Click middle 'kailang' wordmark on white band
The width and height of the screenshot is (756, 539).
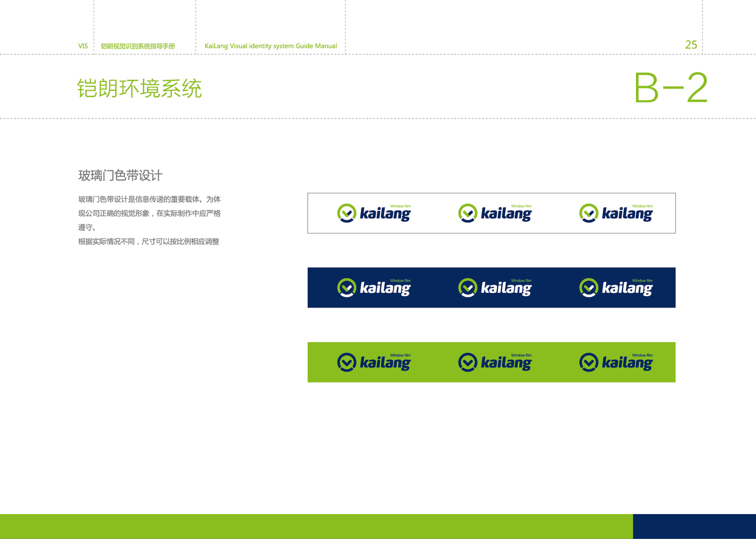pyautogui.click(x=506, y=214)
